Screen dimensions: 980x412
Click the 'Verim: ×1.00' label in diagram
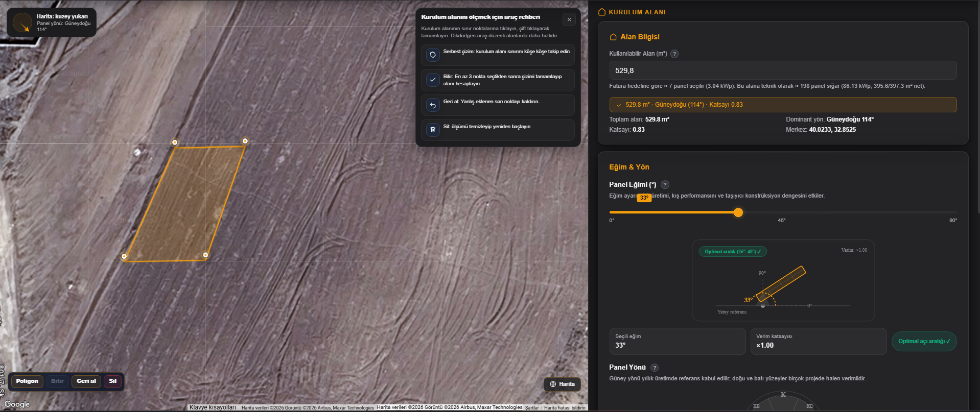pos(854,250)
